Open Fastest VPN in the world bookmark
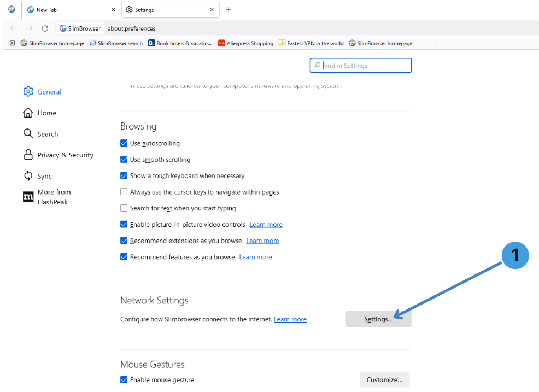 tap(311, 43)
